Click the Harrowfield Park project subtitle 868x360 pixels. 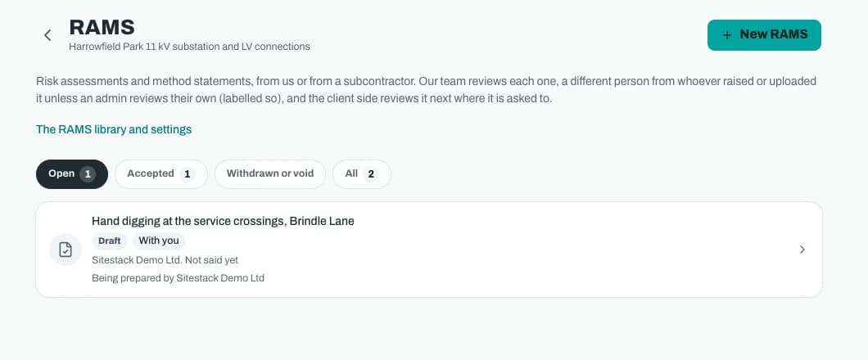[189, 47]
